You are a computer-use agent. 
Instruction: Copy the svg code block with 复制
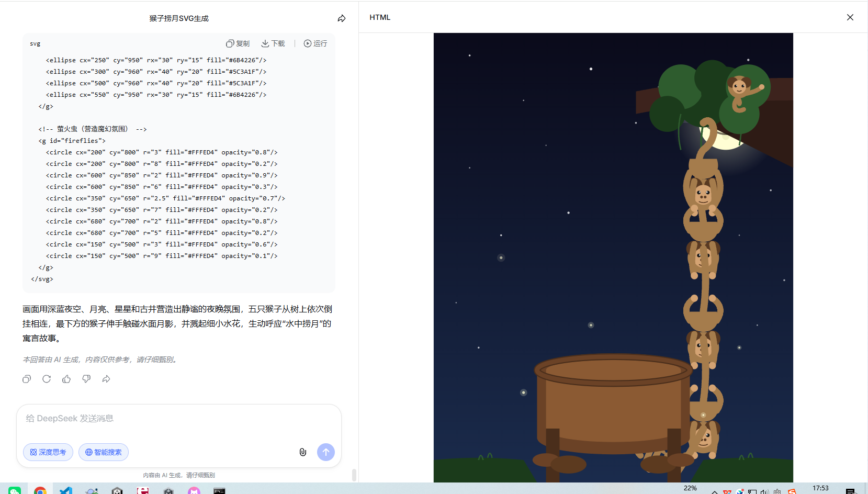pos(238,43)
